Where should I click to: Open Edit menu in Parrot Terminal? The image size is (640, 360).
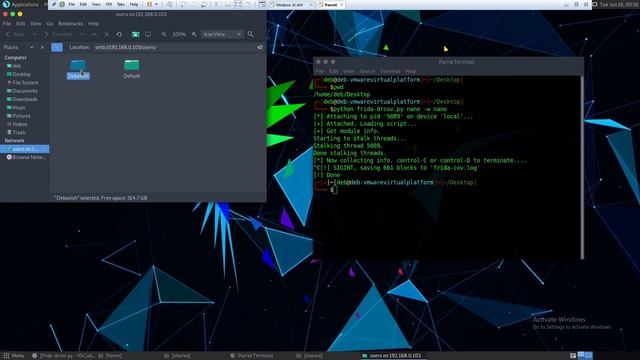(333, 71)
